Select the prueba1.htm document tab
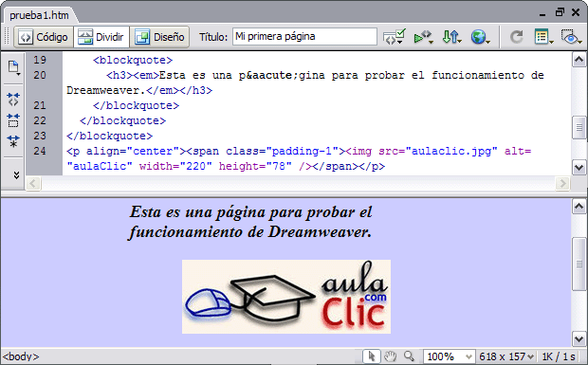Screen dimensions: 588x365 [x=40, y=15]
